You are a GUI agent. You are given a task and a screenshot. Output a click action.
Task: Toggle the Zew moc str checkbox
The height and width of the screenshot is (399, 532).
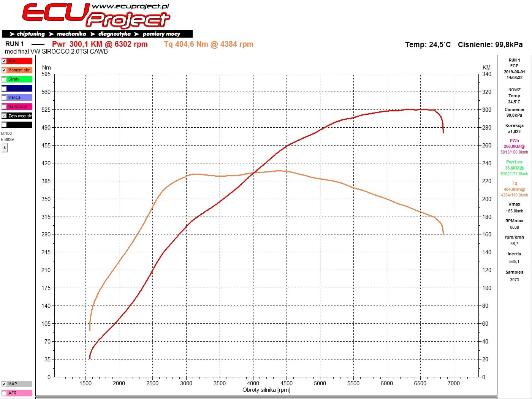4,116
